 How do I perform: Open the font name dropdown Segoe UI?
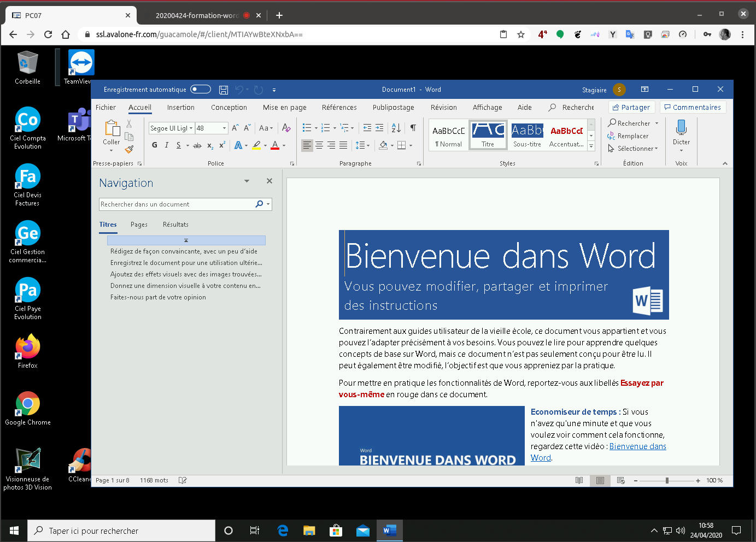point(191,128)
